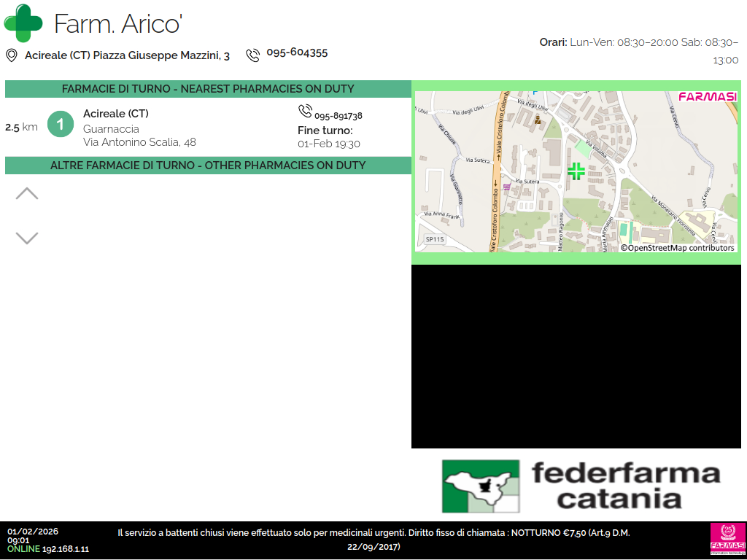Viewport: 747px width, 560px height.
Task: Click phone number 095-604355
Action: click(297, 53)
